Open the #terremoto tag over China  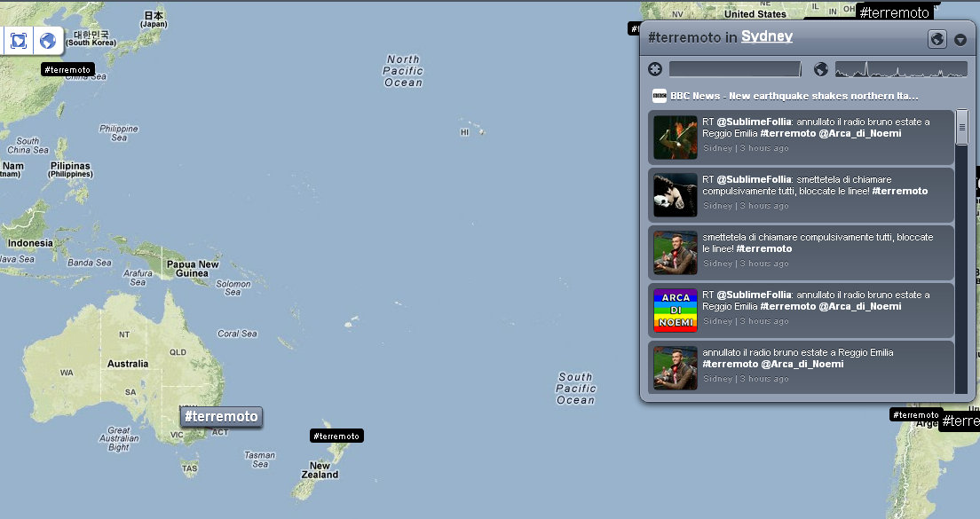67,69
